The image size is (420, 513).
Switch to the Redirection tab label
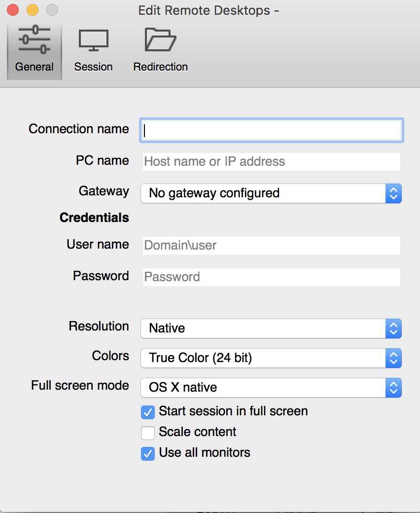tap(161, 67)
